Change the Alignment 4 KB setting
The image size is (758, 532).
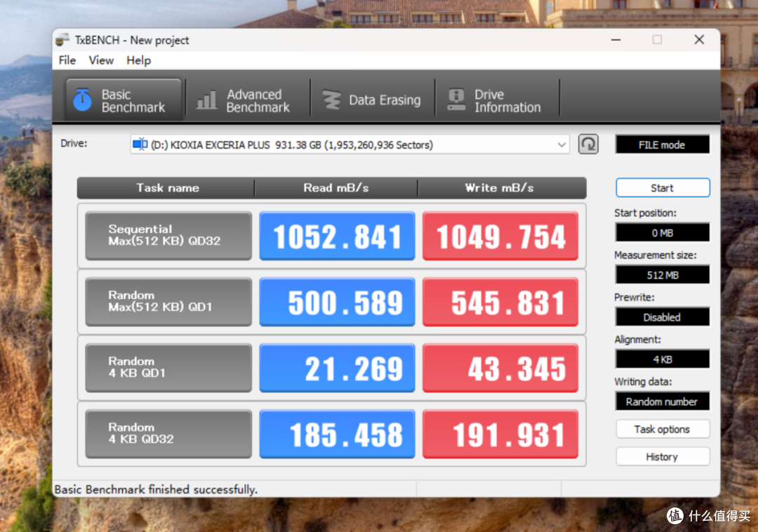click(663, 359)
